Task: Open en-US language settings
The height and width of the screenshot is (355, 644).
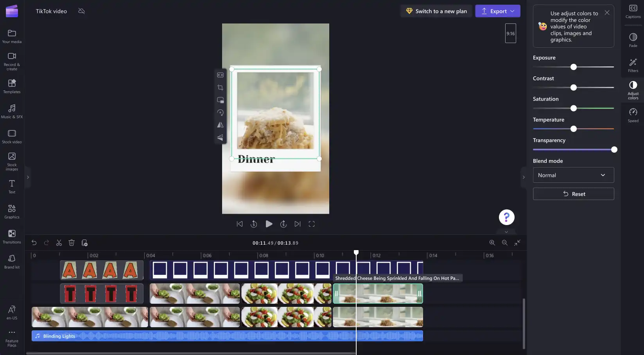Action: coord(12,312)
